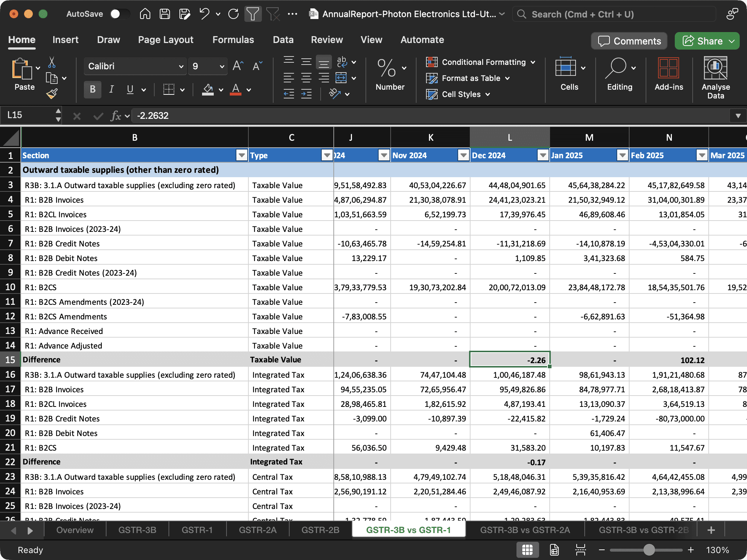Toggle Italic formatting button

[x=112, y=89]
